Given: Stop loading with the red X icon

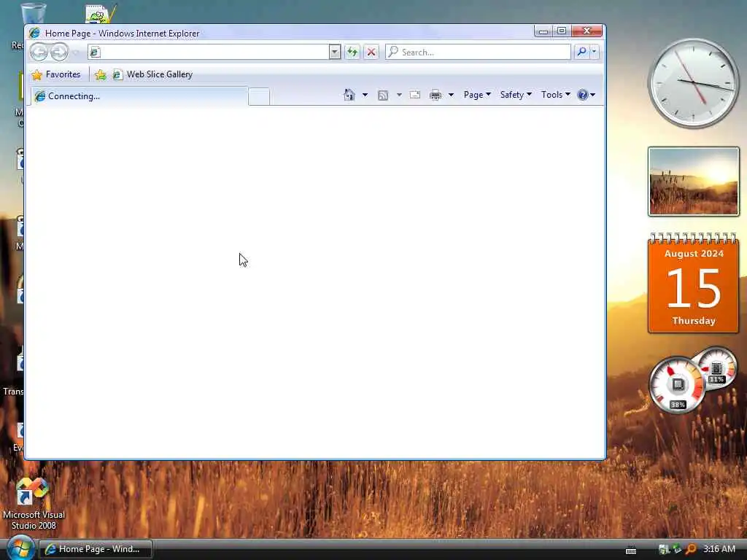Looking at the screenshot, I should click(371, 52).
